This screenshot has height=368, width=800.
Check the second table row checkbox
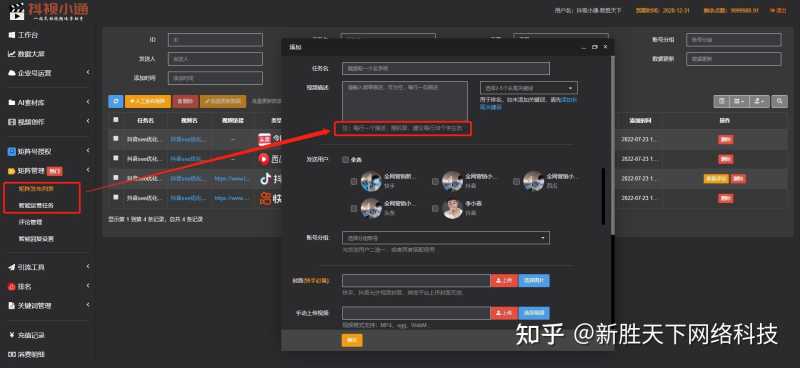tap(116, 159)
